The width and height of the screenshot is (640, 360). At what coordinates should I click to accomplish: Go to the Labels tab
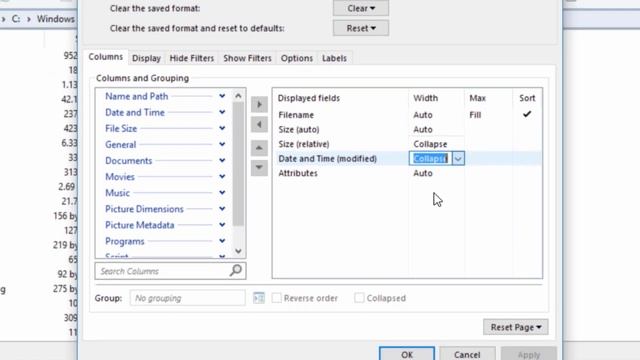click(334, 58)
